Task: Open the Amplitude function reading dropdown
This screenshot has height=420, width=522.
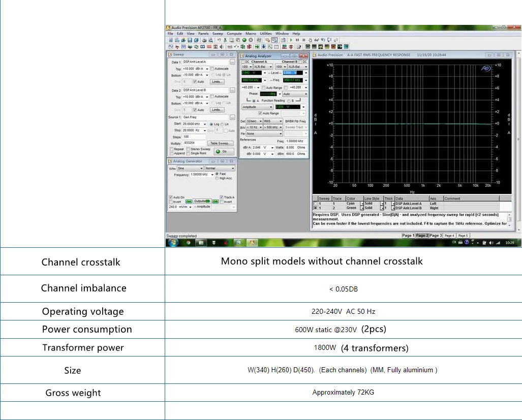Action: (270, 107)
